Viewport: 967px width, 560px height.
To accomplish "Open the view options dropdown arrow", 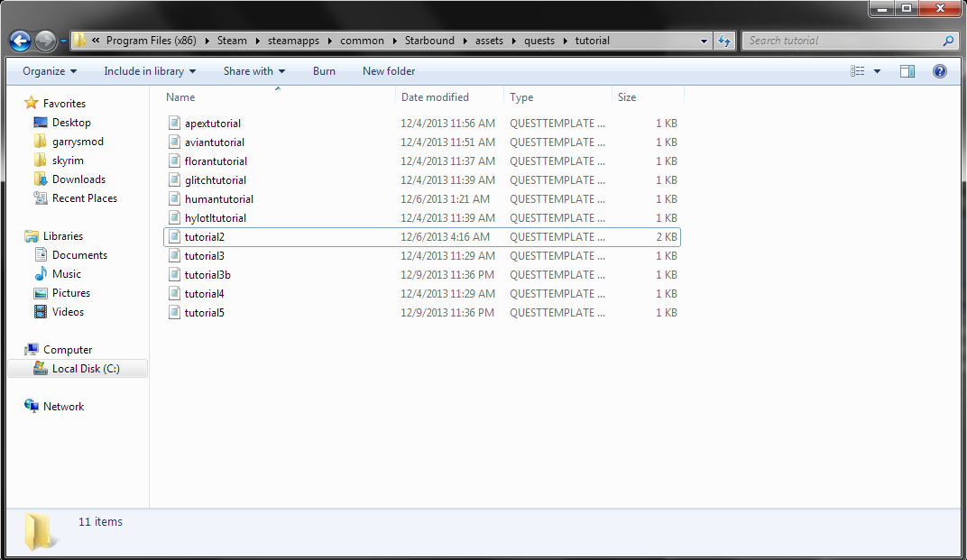I will tap(877, 71).
